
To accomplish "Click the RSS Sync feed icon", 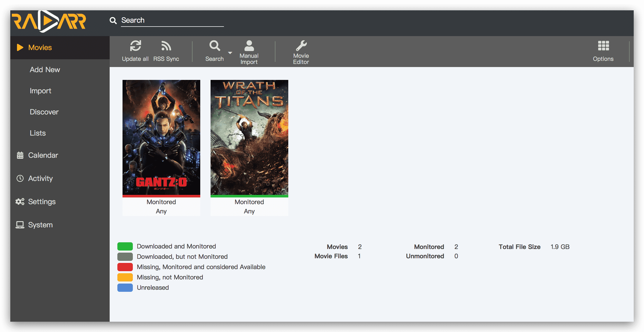I will 166,46.
